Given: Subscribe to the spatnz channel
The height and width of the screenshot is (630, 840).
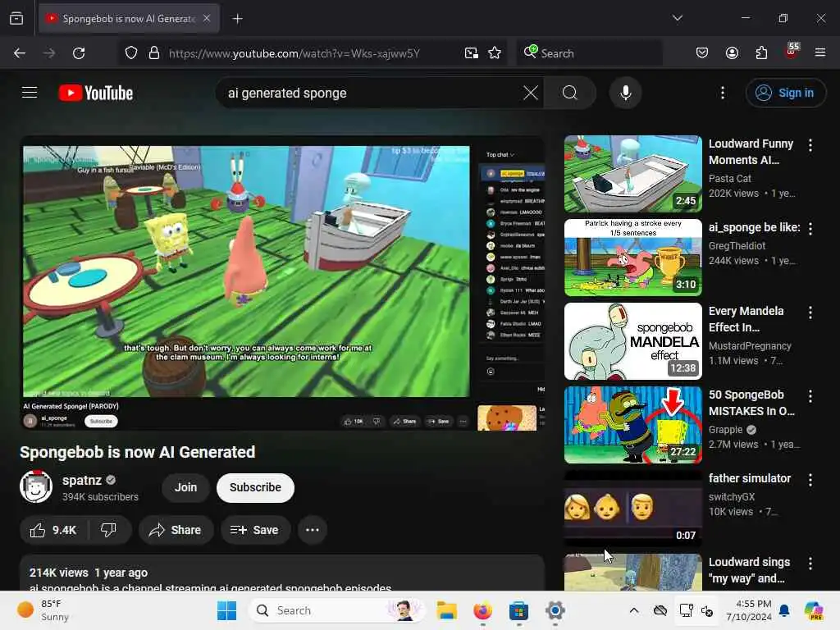Looking at the screenshot, I should click(256, 487).
